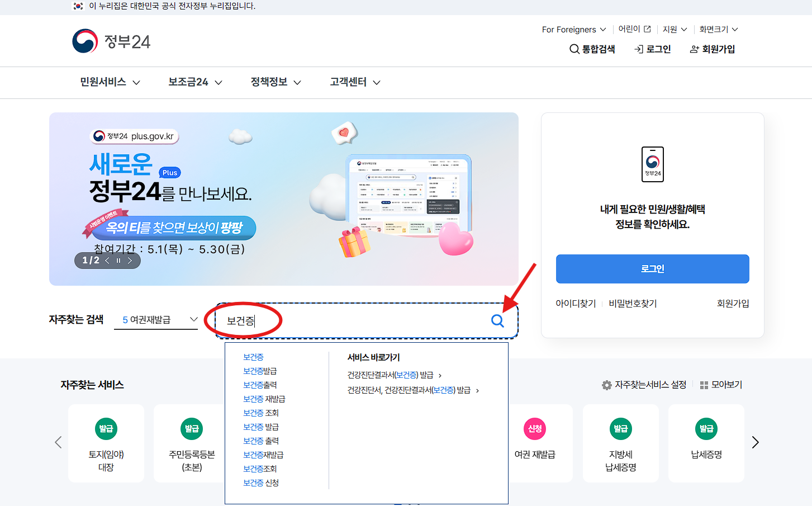This screenshot has width=812, height=506.
Task: Click 로그인 in the top header
Action: (x=653, y=49)
